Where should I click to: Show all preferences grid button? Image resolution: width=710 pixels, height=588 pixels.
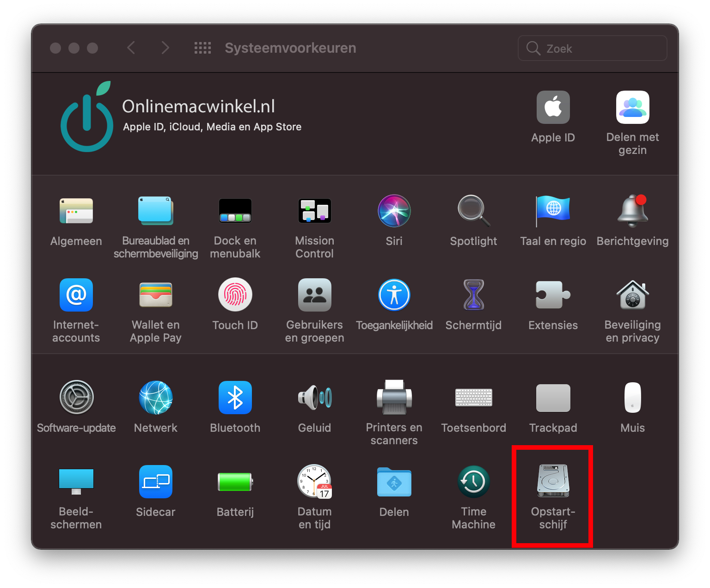202,48
